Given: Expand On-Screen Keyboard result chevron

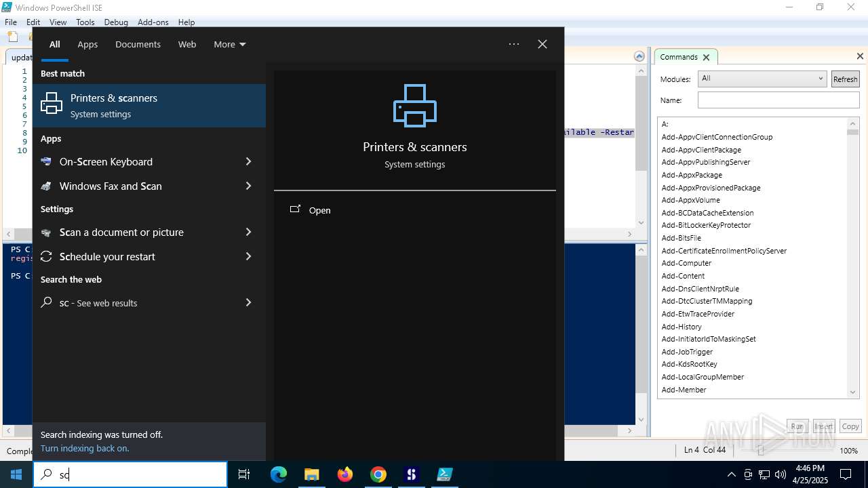Looking at the screenshot, I should [248, 161].
